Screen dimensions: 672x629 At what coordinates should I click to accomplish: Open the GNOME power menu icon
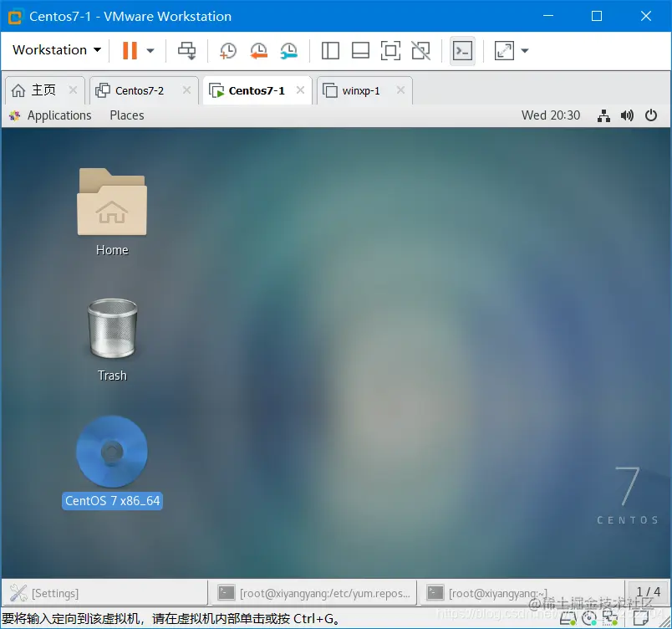(x=651, y=115)
